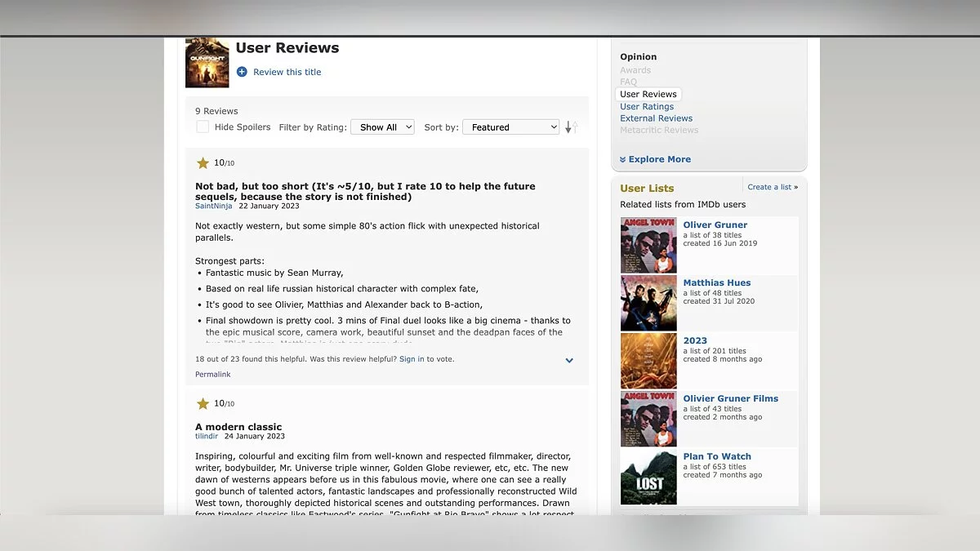This screenshot has width=980, height=551.
Task: Click the movie poster next to User Reviews
Action: tap(207, 63)
